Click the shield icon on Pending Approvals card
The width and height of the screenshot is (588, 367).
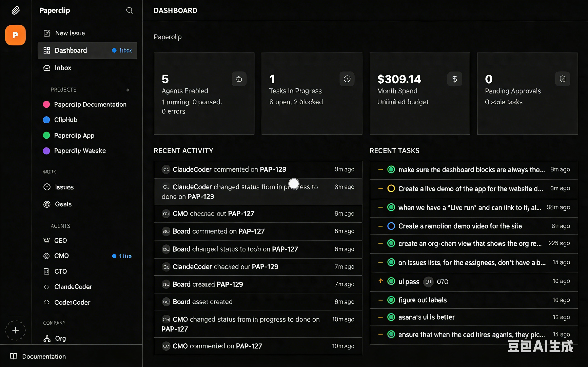click(562, 79)
